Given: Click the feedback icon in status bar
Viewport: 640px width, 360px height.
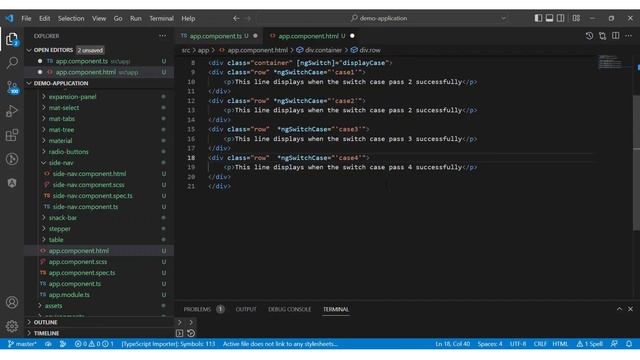Looking at the screenshot, I should coord(614,344).
